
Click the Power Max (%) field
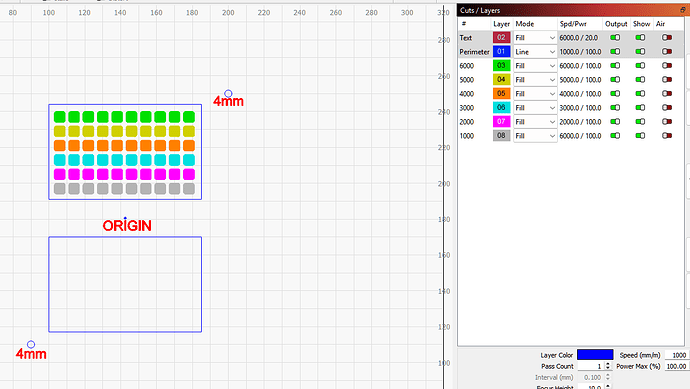[676, 366]
